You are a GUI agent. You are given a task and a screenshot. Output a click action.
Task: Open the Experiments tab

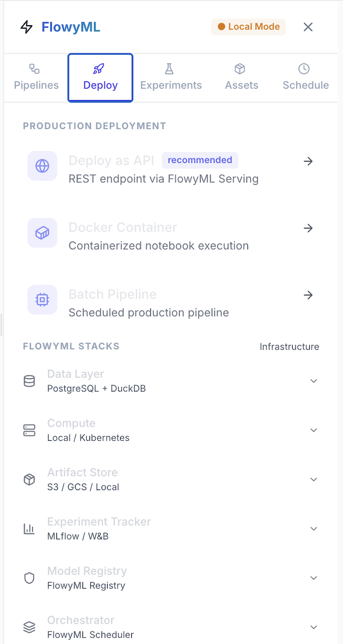point(171,77)
